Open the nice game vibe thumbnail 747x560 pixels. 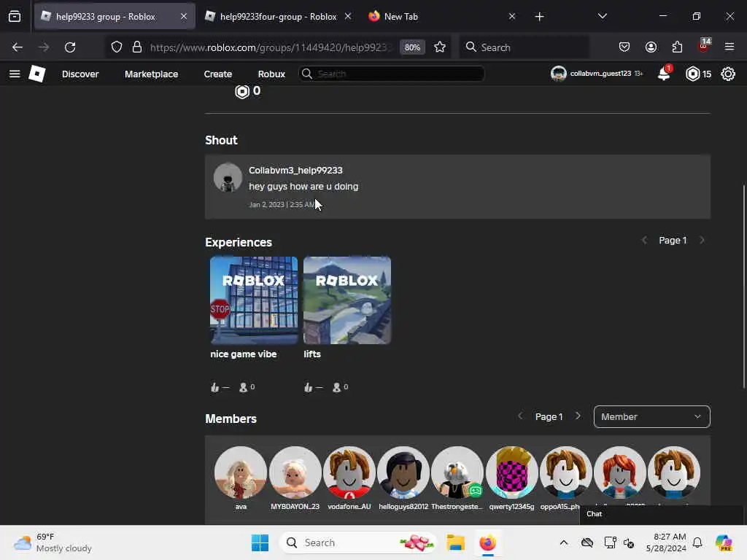tap(254, 300)
